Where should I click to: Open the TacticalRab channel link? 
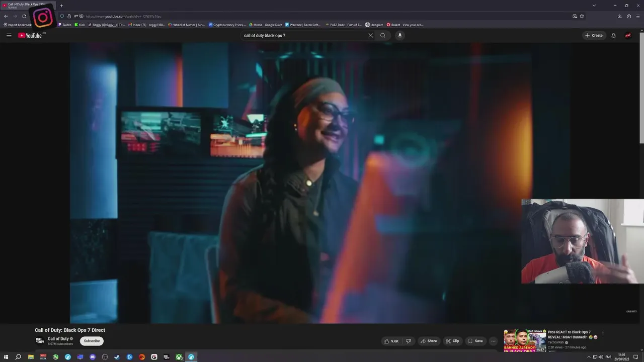click(x=556, y=342)
